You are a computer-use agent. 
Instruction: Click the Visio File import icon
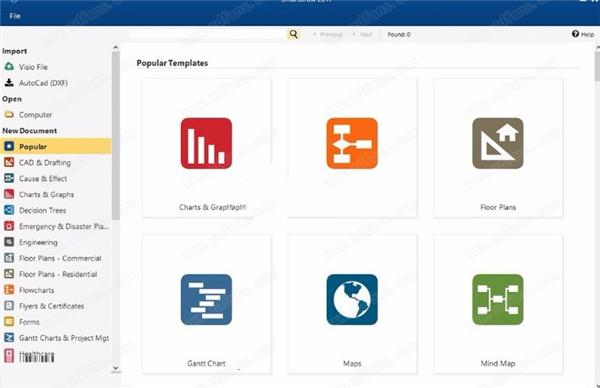tap(9, 67)
